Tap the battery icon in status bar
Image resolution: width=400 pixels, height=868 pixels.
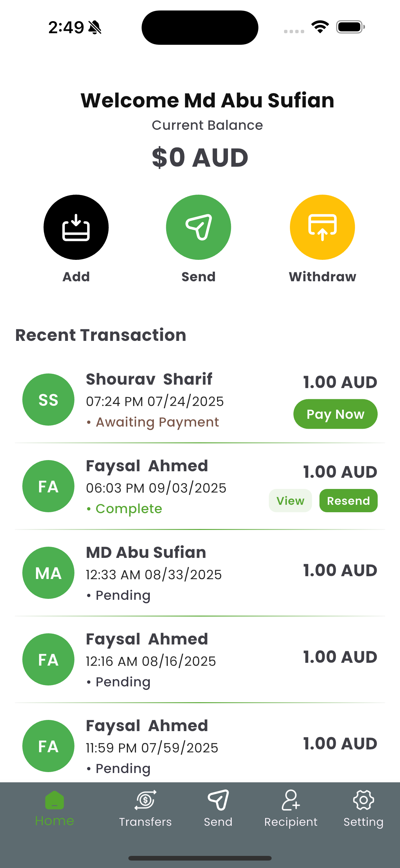(350, 27)
